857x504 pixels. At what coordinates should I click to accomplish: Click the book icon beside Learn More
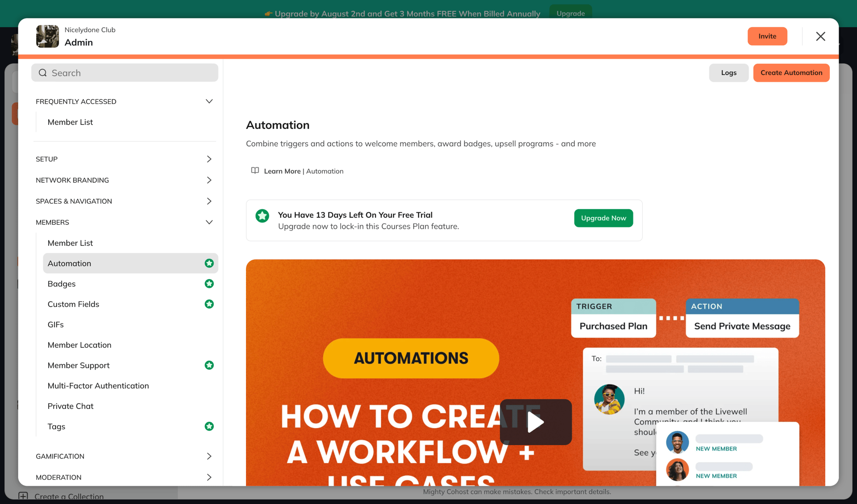click(255, 171)
